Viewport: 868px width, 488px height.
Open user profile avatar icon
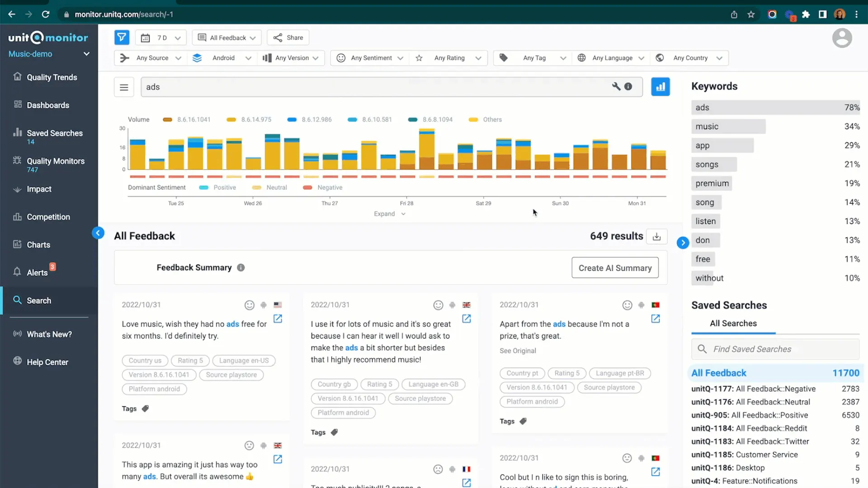(842, 38)
